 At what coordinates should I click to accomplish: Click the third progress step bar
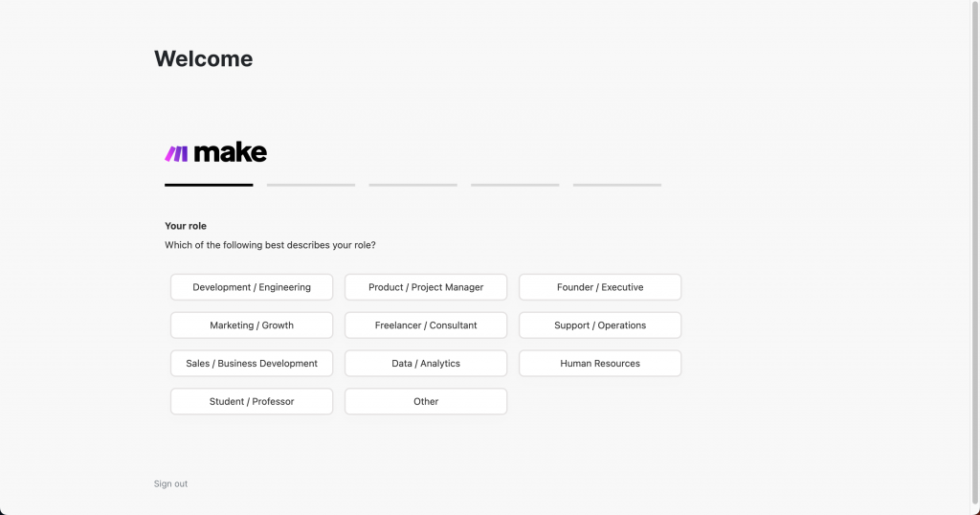(412, 185)
